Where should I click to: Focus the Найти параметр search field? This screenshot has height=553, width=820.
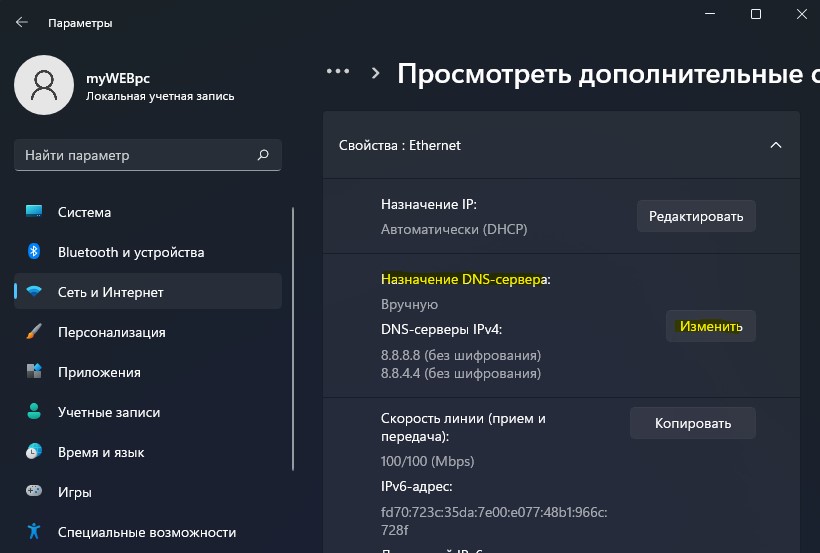point(148,155)
